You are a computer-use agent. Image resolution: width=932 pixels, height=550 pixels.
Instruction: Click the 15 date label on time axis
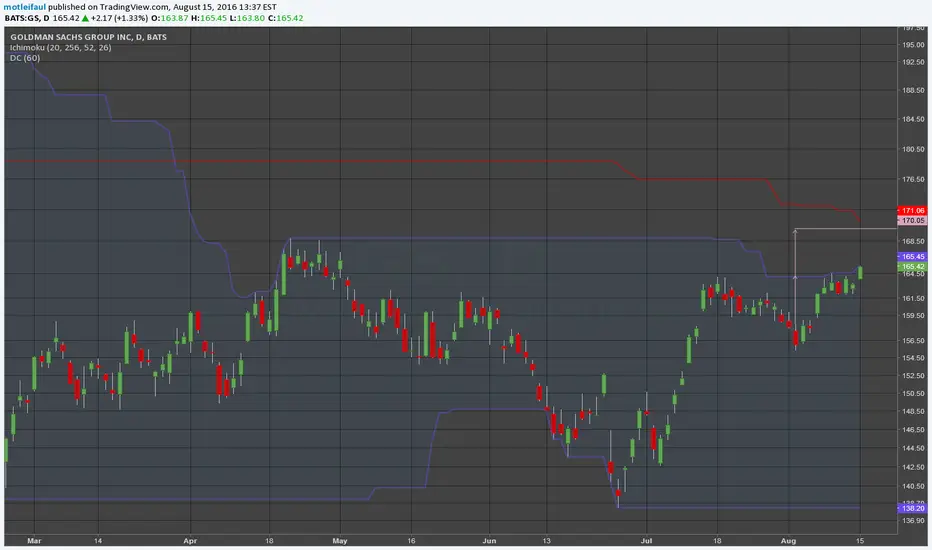click(859, 541)
